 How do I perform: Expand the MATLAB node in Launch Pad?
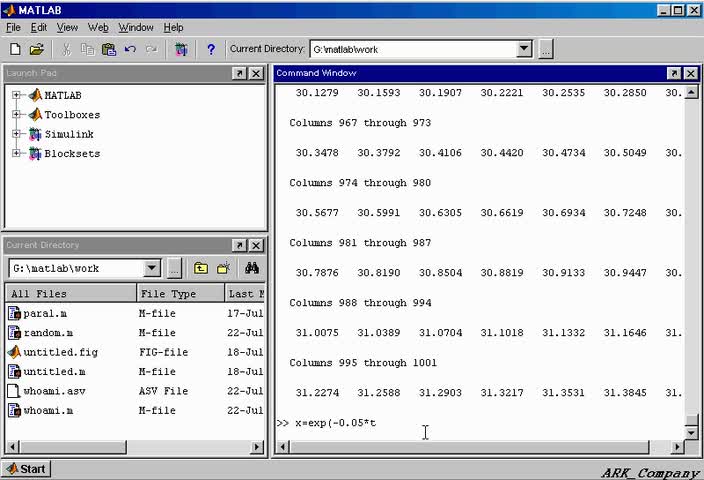16,95
